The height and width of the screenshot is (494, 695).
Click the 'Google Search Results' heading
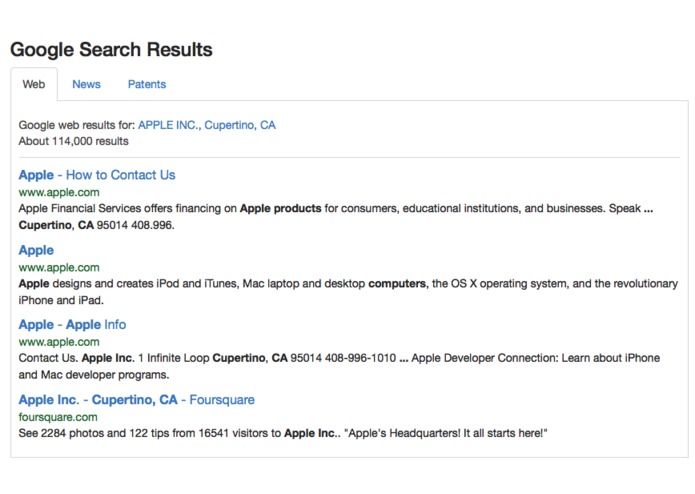111,49
